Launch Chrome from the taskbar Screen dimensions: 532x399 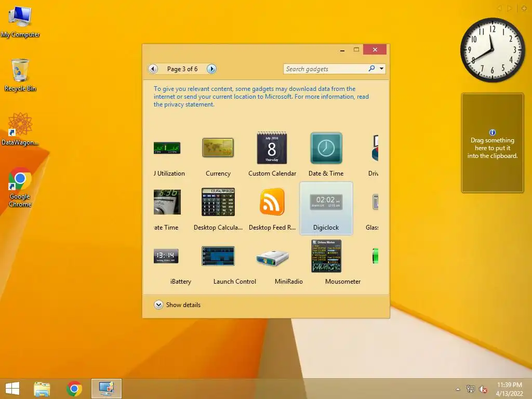coord(74,389)
